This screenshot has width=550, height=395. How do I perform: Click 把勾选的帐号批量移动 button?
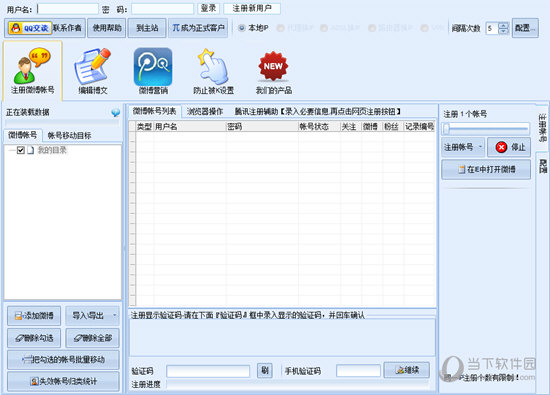tap(63, 360)
